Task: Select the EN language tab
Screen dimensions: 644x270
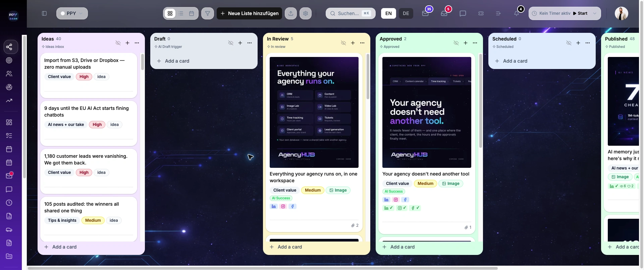Action: 388,13
